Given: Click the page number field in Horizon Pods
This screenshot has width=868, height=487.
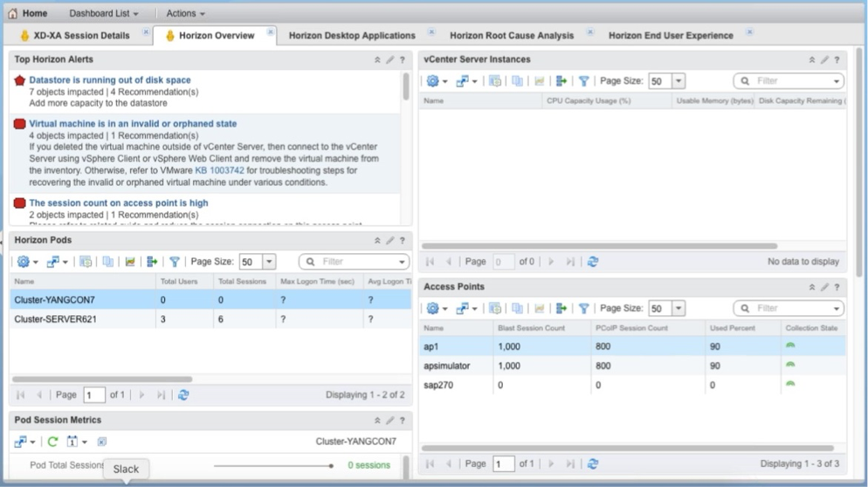Looking at the screenshot, I should click(94, 394).
